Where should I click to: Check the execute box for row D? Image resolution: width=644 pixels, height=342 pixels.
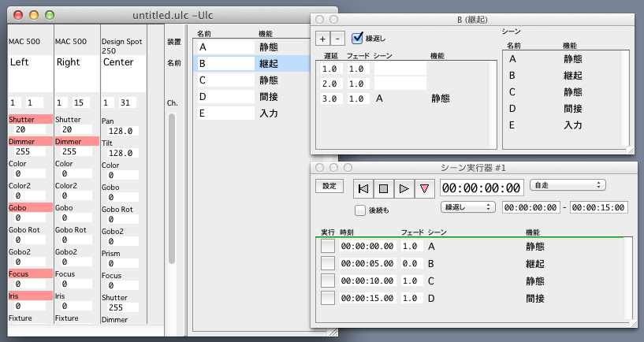click(328, 298)
